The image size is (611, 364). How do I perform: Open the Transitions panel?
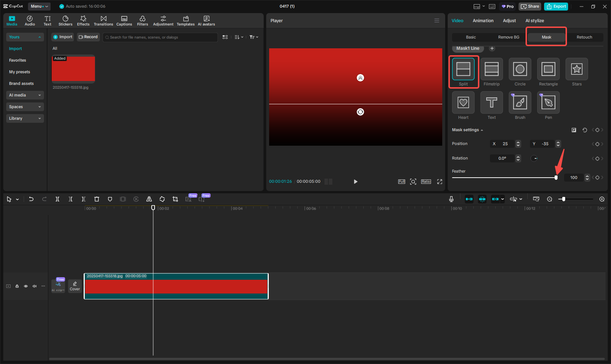coord(103,21)
